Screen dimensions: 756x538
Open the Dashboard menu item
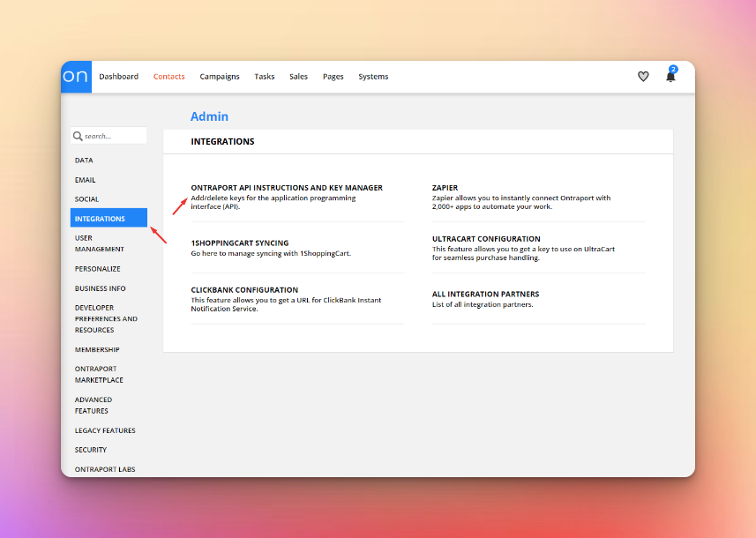118,77
